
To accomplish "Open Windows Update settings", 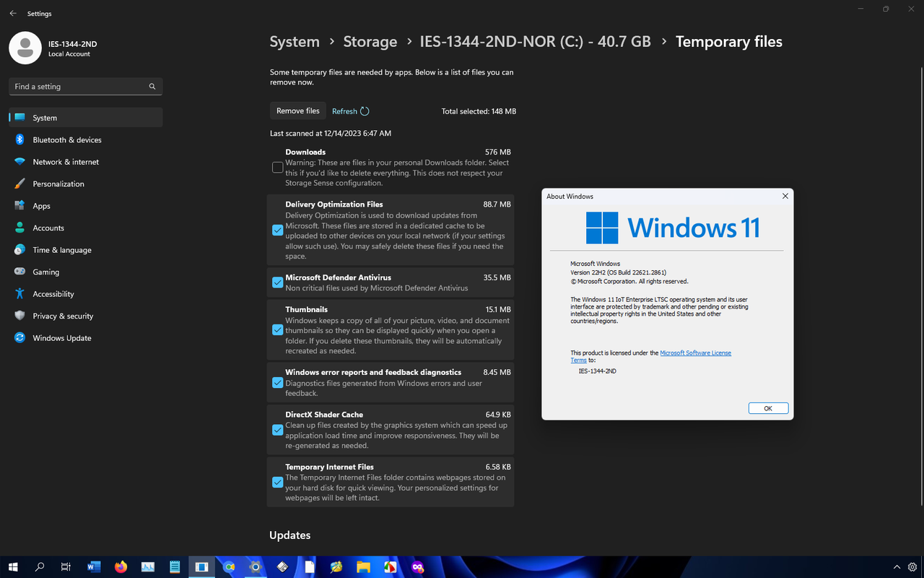I will tap(86, 338).
